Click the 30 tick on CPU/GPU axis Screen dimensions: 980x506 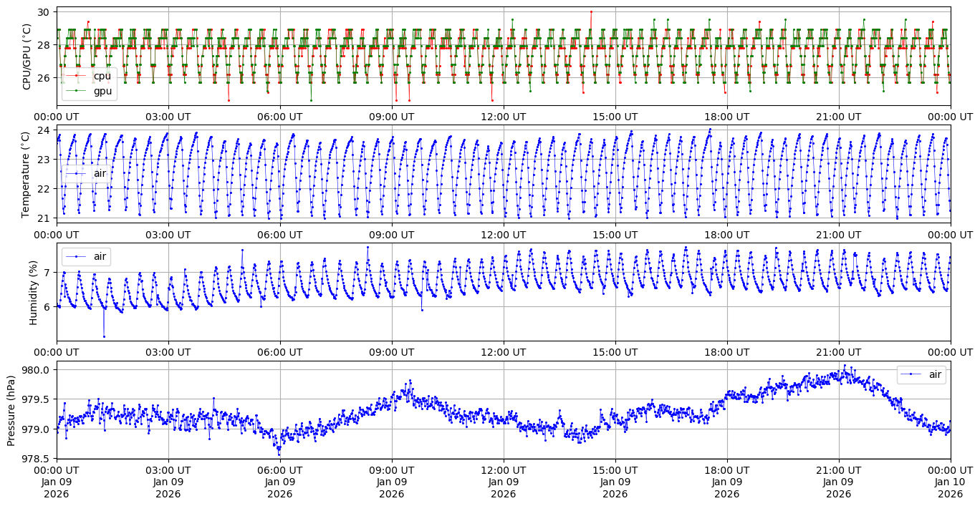click(x=43, y=12)
